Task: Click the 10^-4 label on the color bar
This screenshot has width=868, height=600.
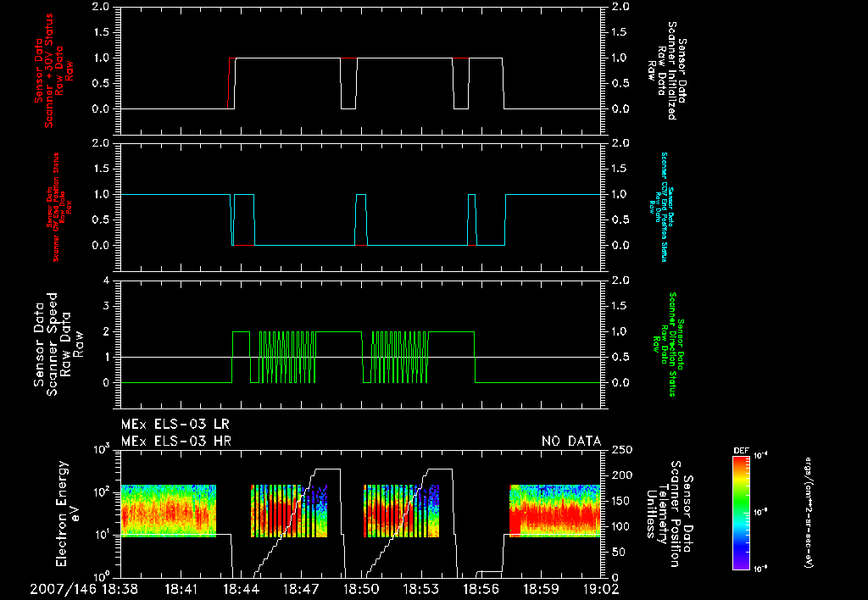Action: coord(760,456)
